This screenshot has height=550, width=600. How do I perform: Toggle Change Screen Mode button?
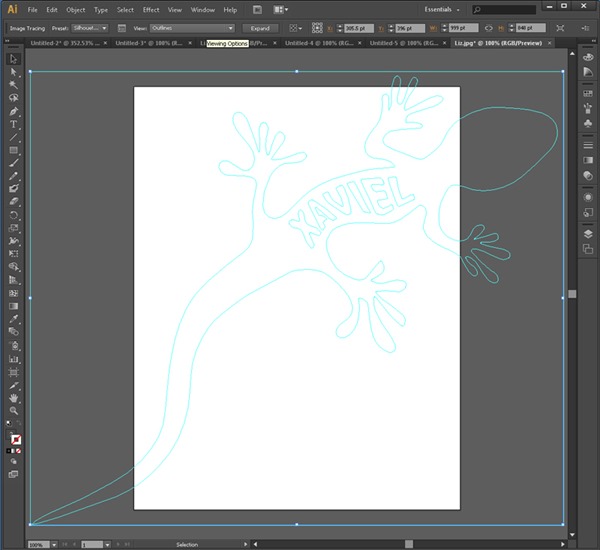pyautogui.click(x=13, y=475)
